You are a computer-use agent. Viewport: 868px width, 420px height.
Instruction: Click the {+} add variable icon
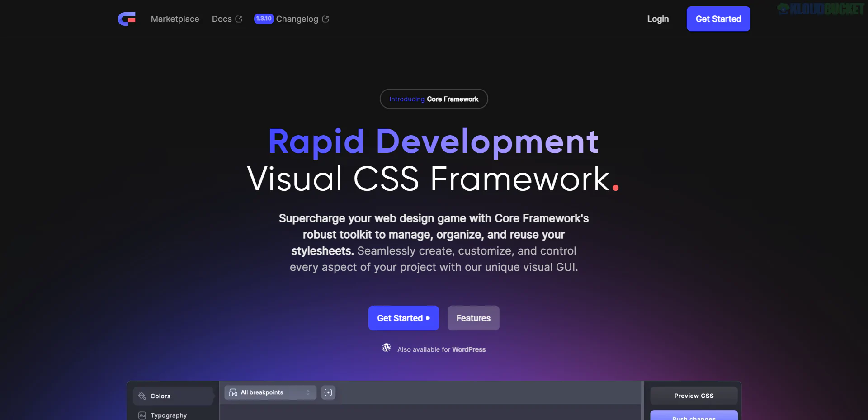coord(328,392)
